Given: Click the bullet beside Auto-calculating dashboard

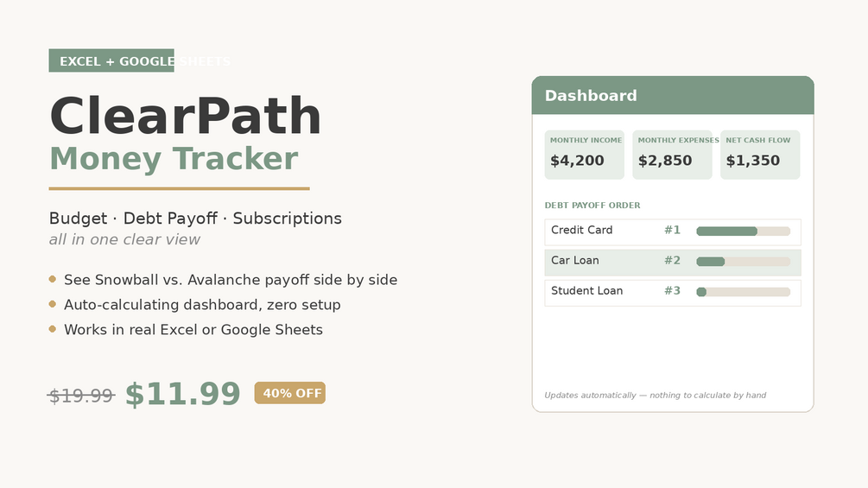Looking at the screenshot, I should point(53,304).
